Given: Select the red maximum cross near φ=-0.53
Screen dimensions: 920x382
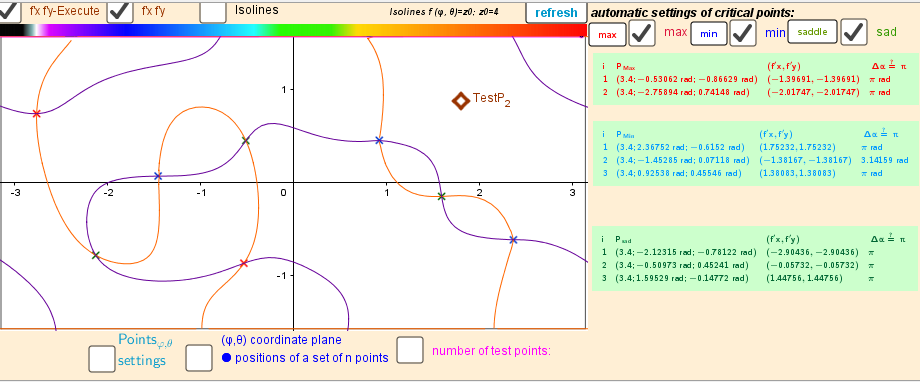Looking at the screenshot, I should coord(244,263).
